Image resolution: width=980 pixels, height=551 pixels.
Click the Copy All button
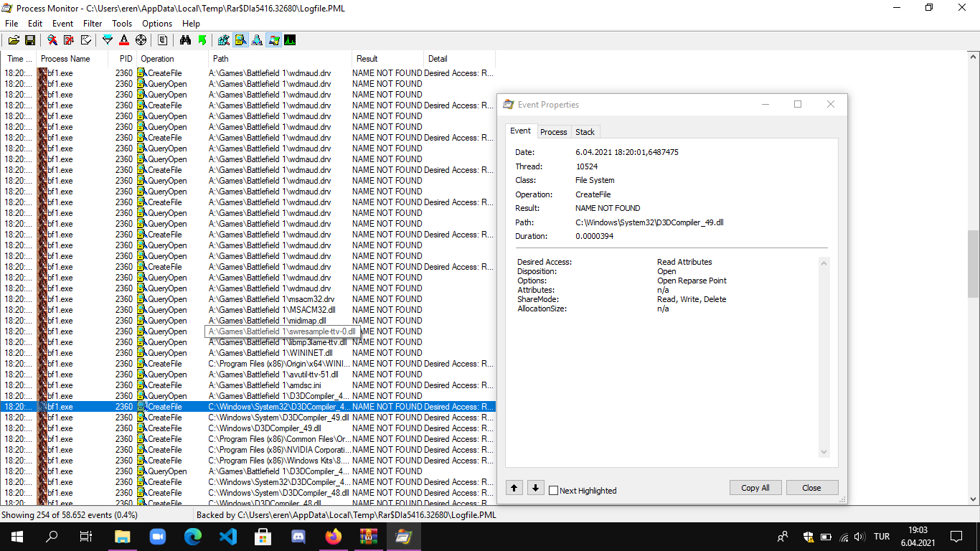click(755, 488)
